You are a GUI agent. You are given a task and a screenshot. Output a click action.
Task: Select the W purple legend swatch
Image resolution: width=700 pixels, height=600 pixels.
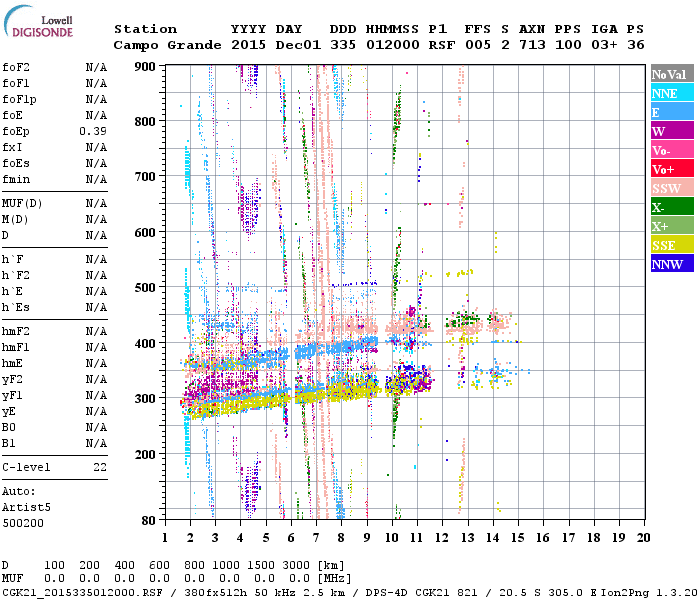pyautogui.click(x=672, y=131)
